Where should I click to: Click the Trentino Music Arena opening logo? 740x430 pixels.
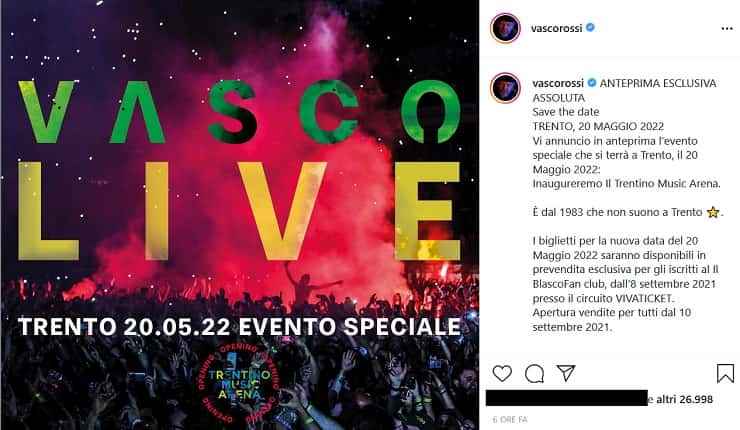click(x=239, y=383)
